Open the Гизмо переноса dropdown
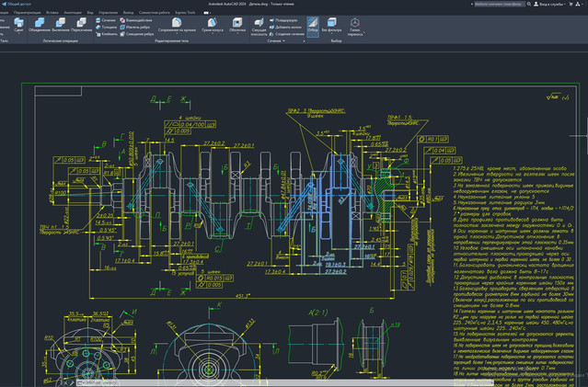The image size is (588, 387). pos(355,27)
